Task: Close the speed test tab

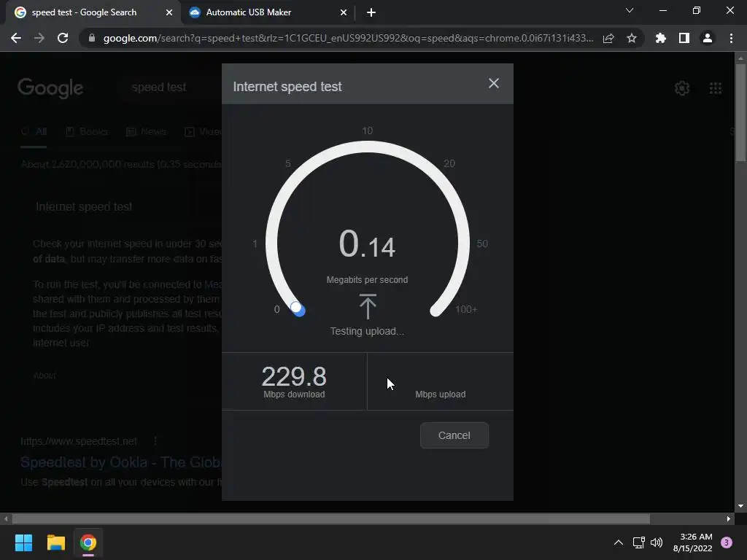Action: [x=169, y=12]
